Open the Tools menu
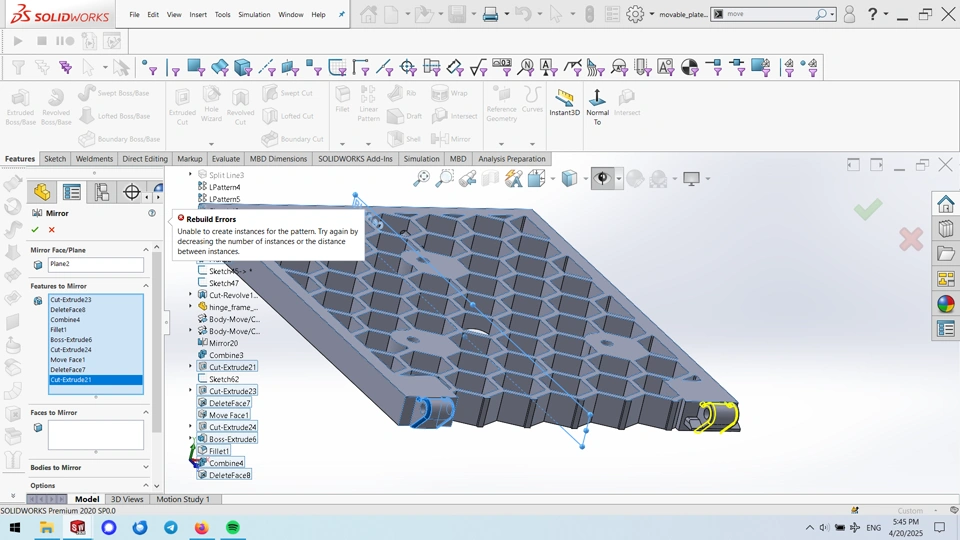 222,15
